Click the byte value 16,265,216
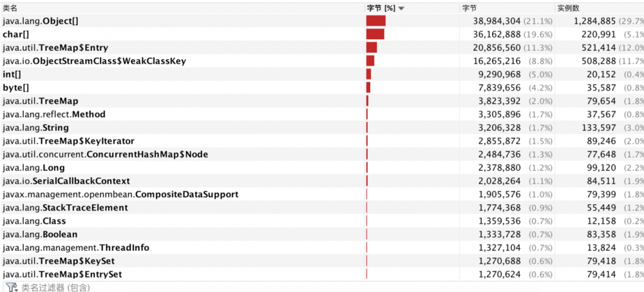Screen dimensions: 644x292 point(497,61)
